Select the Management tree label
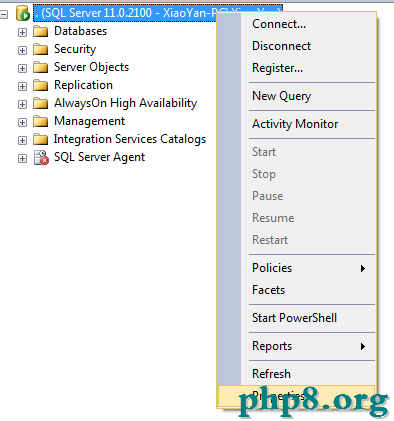 point(90,121)
